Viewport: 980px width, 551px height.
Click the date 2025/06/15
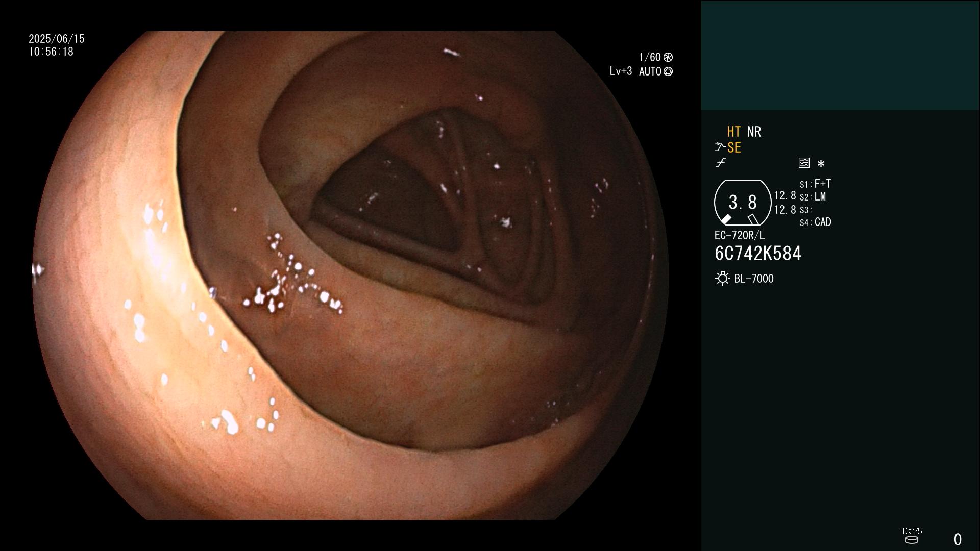pyautogui.click(x=57, y=39)
